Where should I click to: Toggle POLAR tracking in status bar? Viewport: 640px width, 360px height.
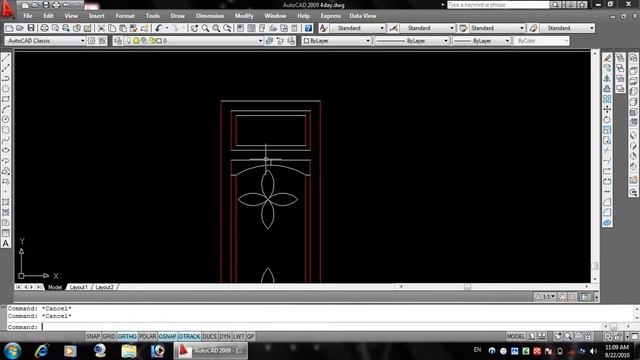tap(147, 336)
